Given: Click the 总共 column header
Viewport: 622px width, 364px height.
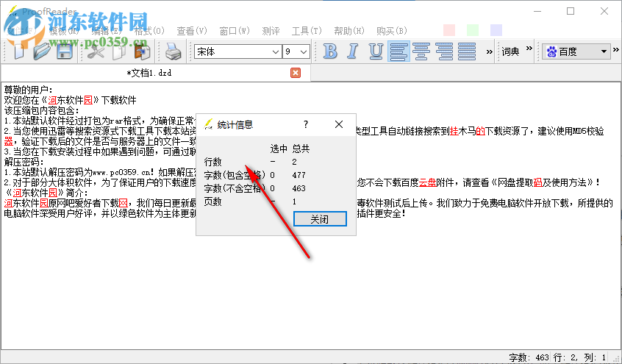Looking at the screenshot, I should point(301,149).
